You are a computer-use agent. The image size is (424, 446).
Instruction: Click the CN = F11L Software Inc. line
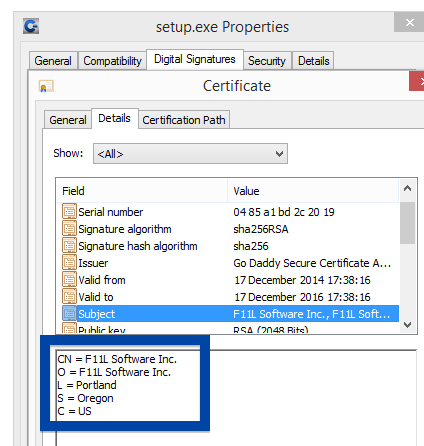pos(117,359)
